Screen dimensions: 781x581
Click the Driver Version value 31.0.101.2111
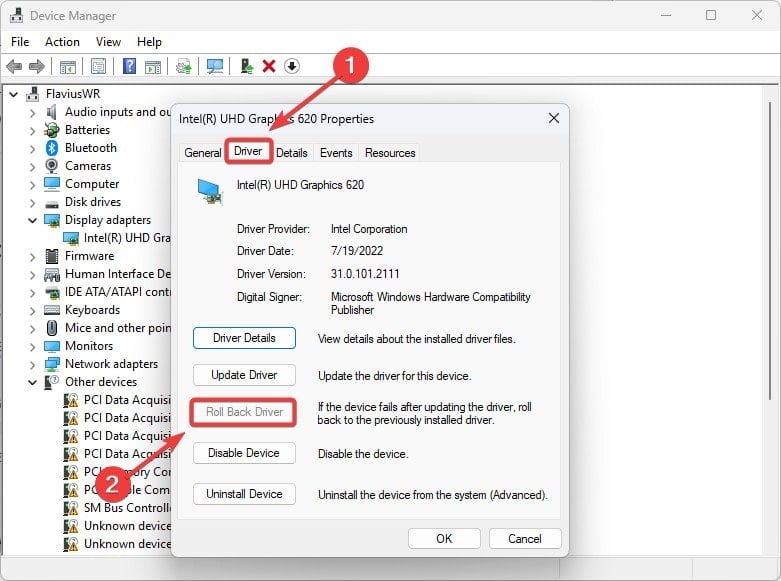(x=365, y=274)
